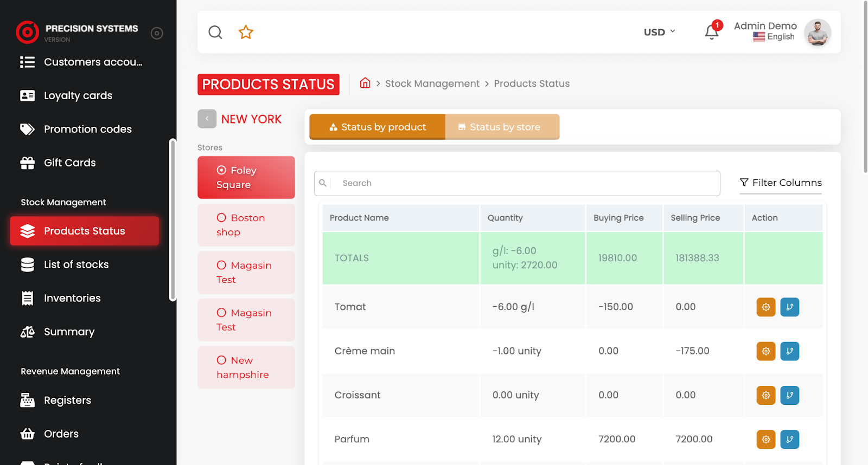
Task: Open Filter Columns options
Action: coord(781,183)
